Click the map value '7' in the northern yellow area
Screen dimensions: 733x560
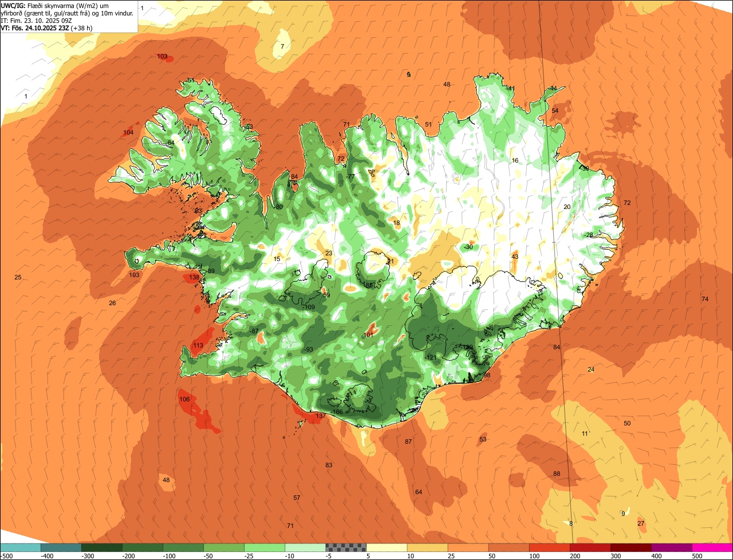pos(282,46)
